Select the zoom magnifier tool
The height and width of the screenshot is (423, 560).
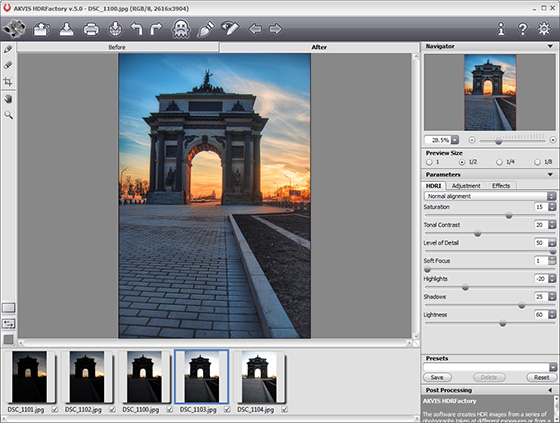tap(8, 115)
